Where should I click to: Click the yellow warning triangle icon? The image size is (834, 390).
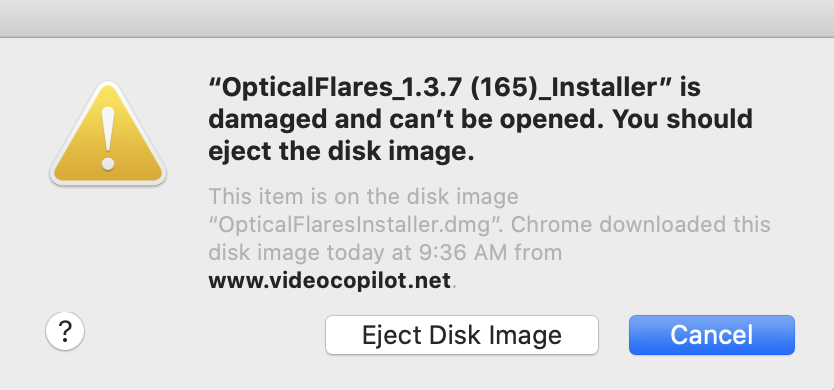[x=108, y=134]
